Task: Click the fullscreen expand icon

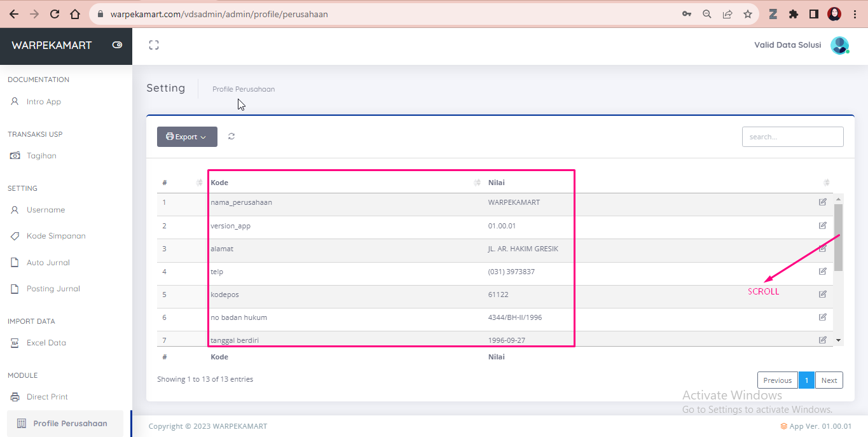Action: (x=153, y=45)
